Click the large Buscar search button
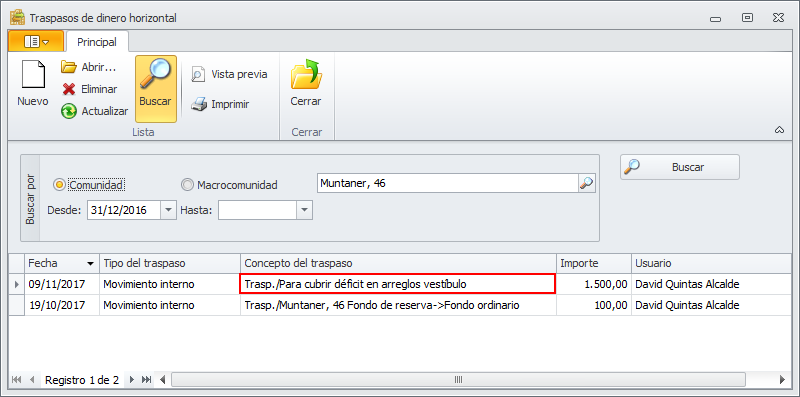This screenshot has width=800, height=397. click(680, 167)
